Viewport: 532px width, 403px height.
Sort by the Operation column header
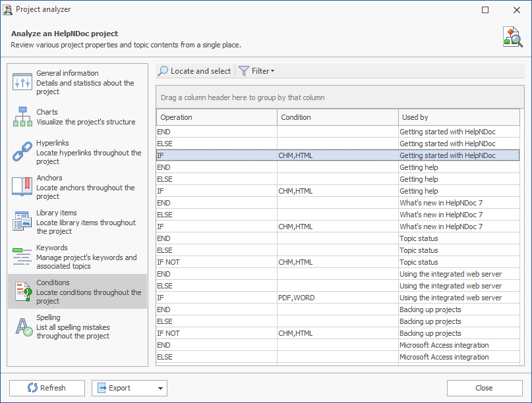coord(217,117)
